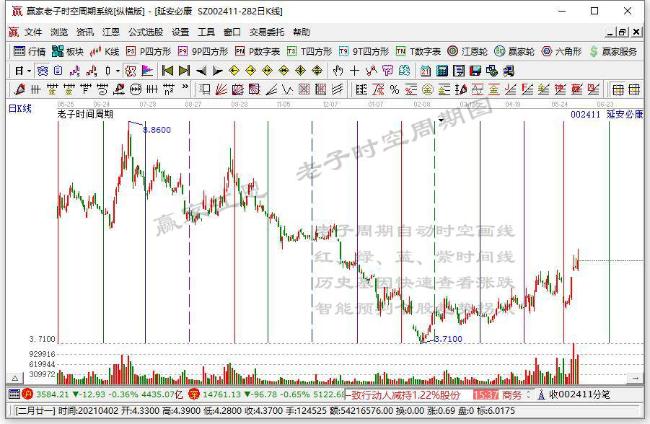
Task: Click the calendar icon in second toolbar
Action: click(x=425, y=71)
